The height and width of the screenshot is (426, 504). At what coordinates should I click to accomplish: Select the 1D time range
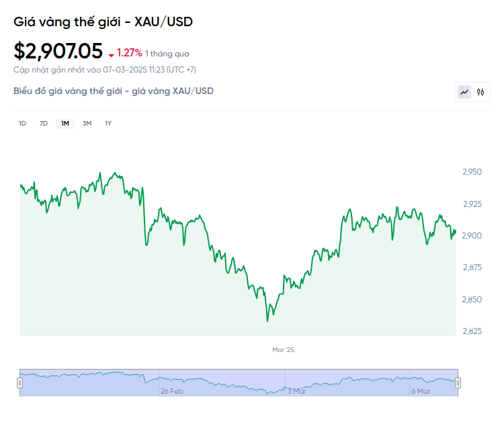tap(22, 124)
